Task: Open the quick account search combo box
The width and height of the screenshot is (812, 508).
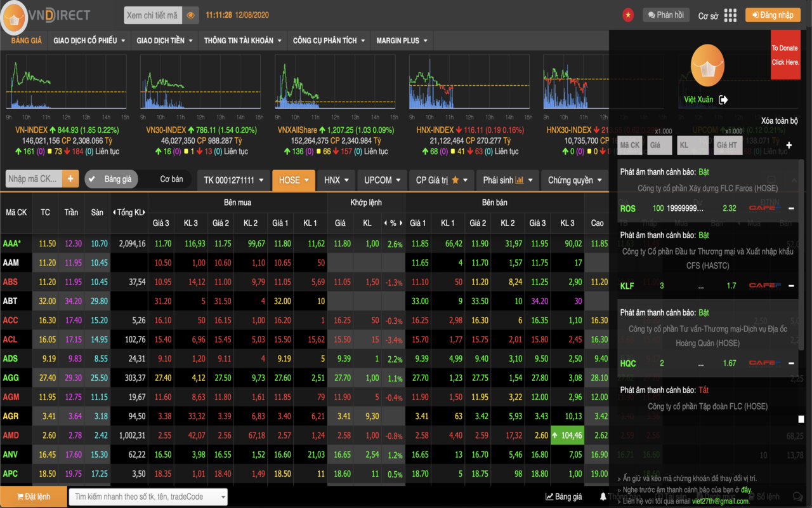Action: coord(148,497)
